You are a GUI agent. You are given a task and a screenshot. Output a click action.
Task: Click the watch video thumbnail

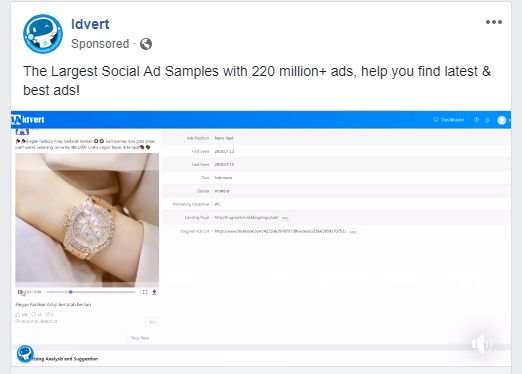click(87, 220)
